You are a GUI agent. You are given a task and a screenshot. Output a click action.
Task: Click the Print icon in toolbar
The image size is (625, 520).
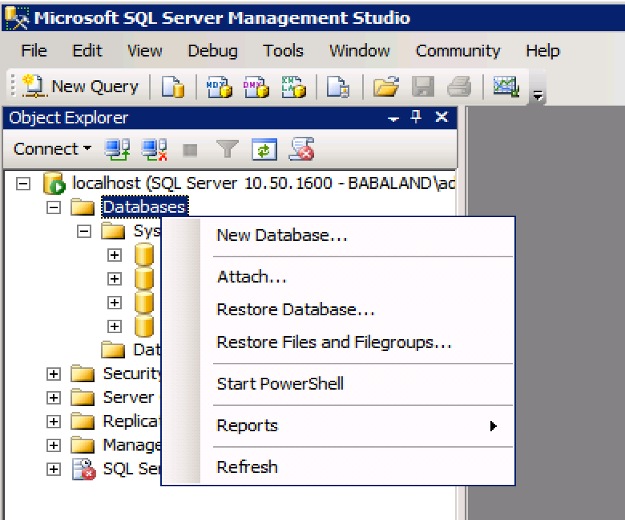tap(459, 86)
